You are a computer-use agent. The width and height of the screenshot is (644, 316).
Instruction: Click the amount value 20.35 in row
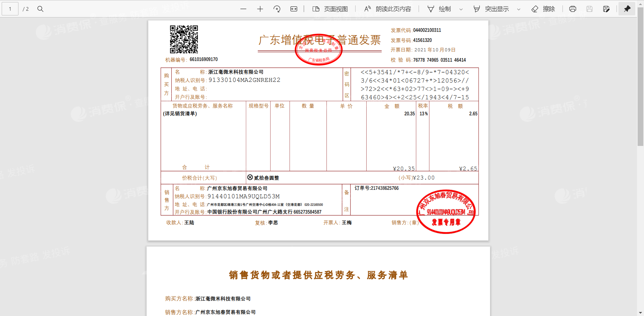(x=410, y=114)
